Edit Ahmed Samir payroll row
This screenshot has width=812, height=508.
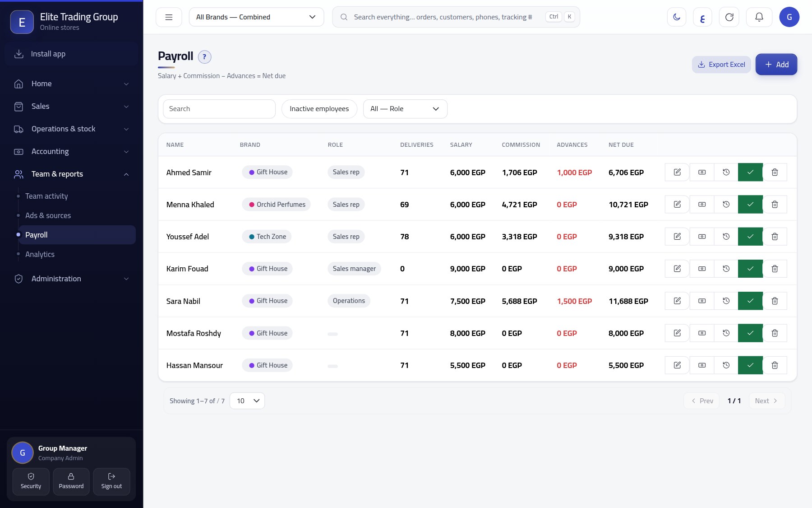677,172
